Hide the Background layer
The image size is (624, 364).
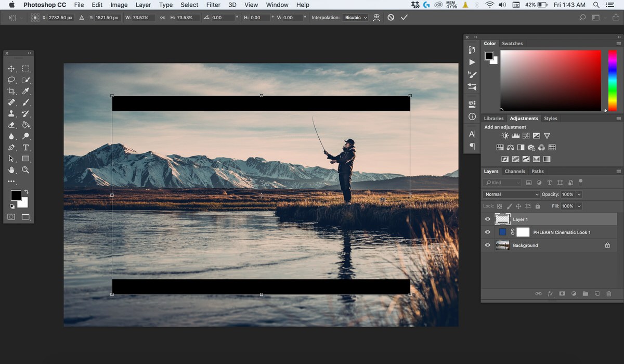pos(487,245)
